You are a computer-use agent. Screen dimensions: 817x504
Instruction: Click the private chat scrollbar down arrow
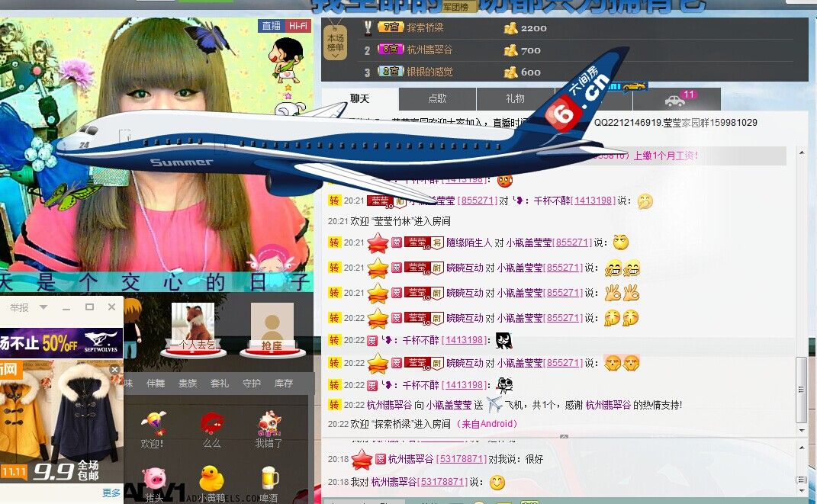click(x=802, y=490)
